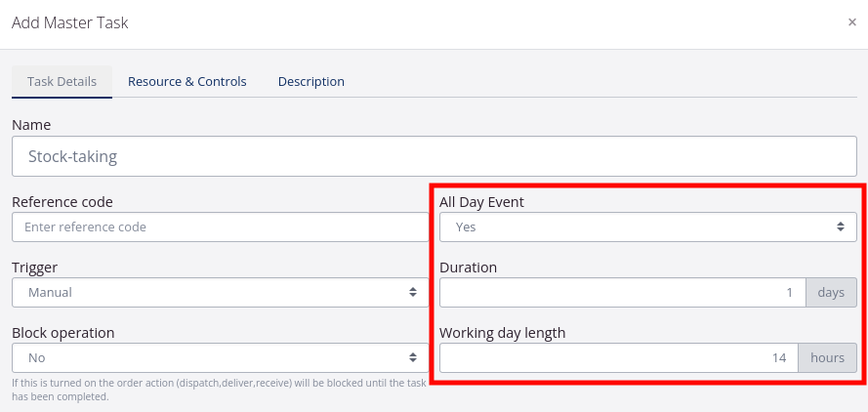
Task: Focus the Reference code input box
Action: [x=220, y=227]
